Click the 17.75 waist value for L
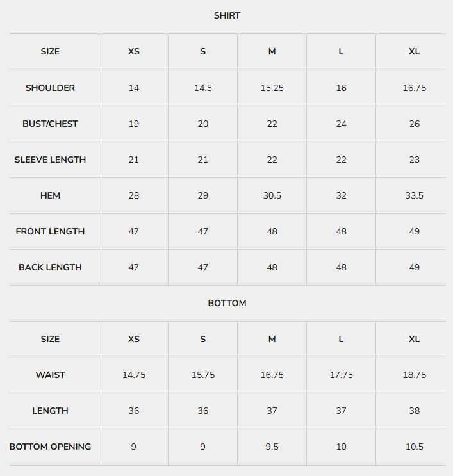Screen dimensions: 453x476 click(342, 375)
